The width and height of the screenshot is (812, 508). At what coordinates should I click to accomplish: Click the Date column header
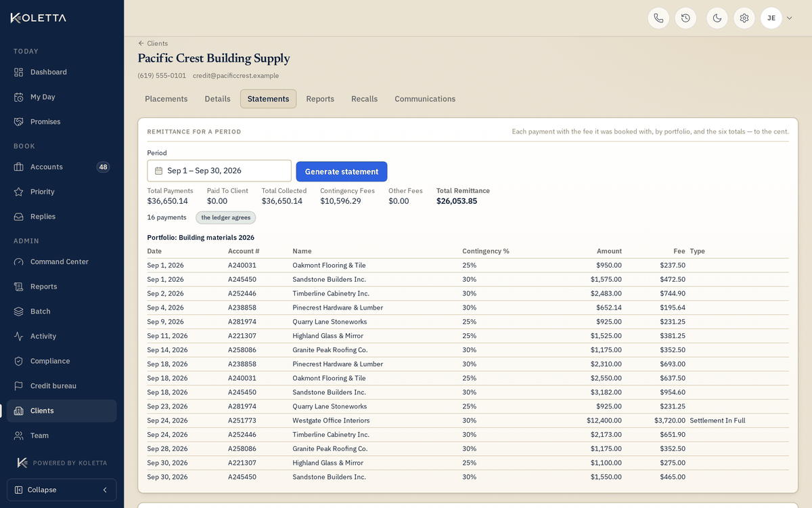154,251
